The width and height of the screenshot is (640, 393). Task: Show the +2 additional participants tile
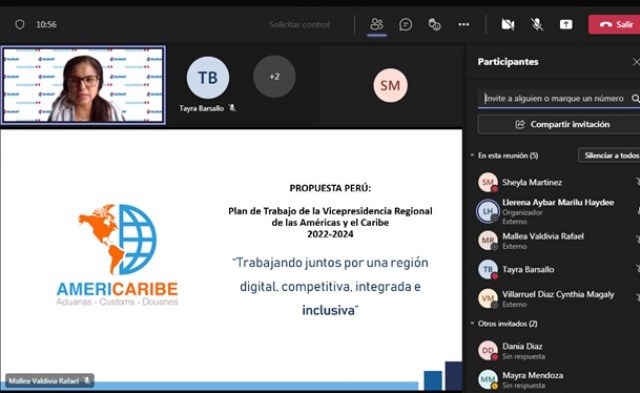pos(274,77)
